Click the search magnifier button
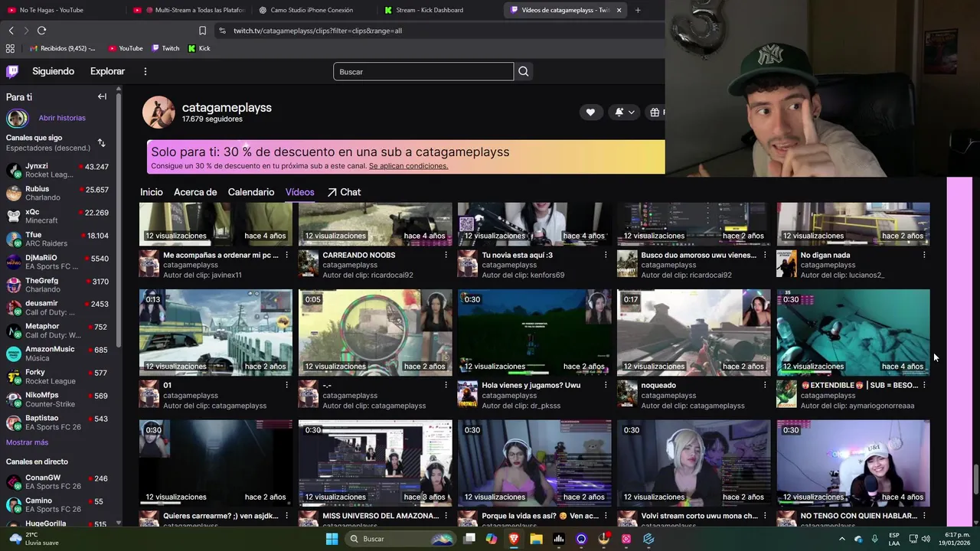980x551 pixels. tap(523, 71)
